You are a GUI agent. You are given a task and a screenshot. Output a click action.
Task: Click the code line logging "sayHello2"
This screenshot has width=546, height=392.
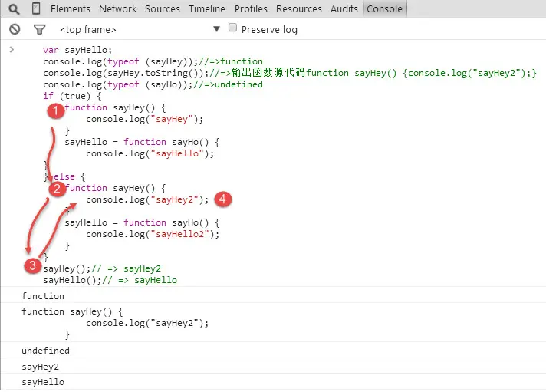153,234
